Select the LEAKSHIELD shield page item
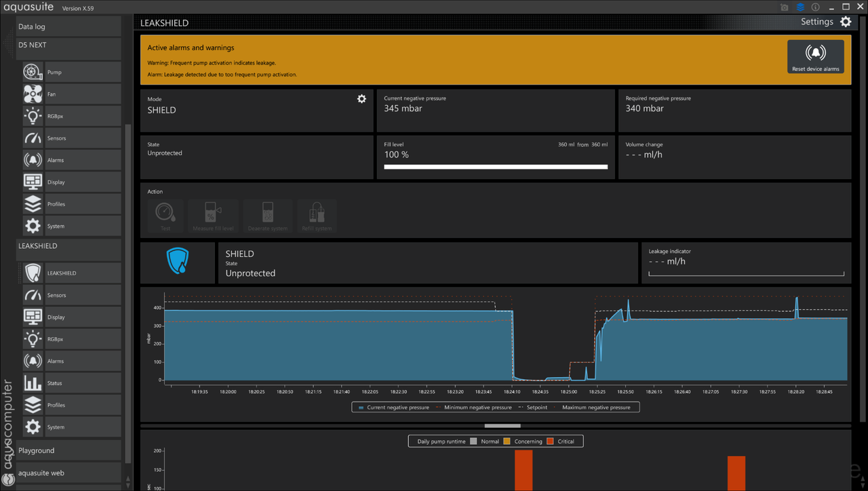The width and height of the screenshot is (868, 491). 71,273
